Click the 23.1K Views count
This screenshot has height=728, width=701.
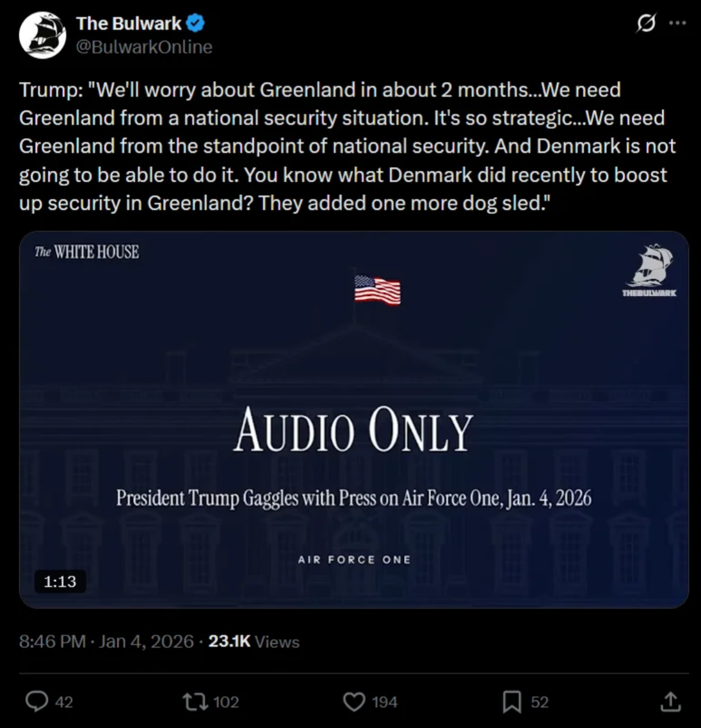pos(254,642)
